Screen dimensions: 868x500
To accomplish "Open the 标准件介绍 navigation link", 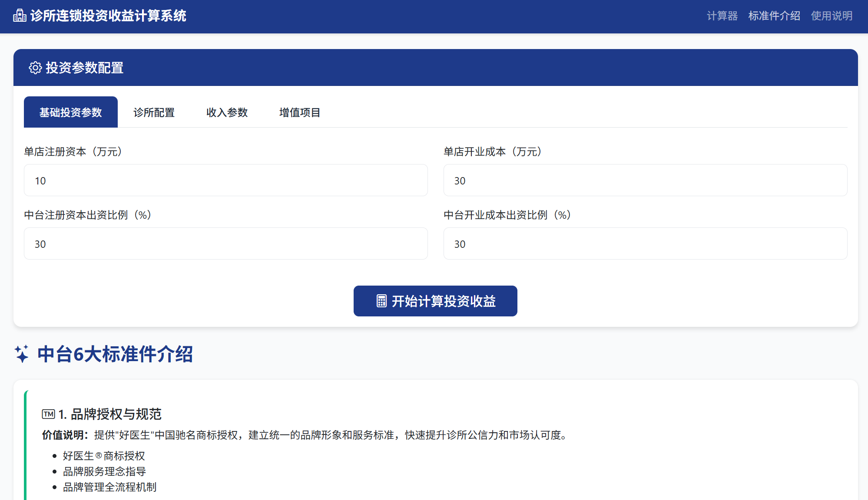I will pos(774,16).
